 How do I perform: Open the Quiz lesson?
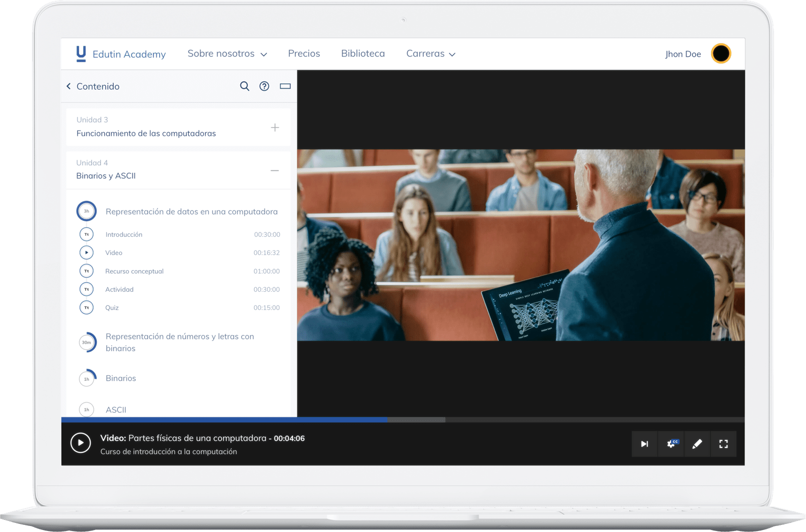point(112,307)
